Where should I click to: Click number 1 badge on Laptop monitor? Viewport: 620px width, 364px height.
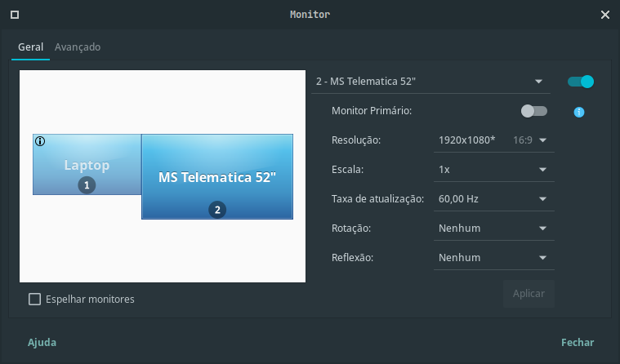[87, 185]
